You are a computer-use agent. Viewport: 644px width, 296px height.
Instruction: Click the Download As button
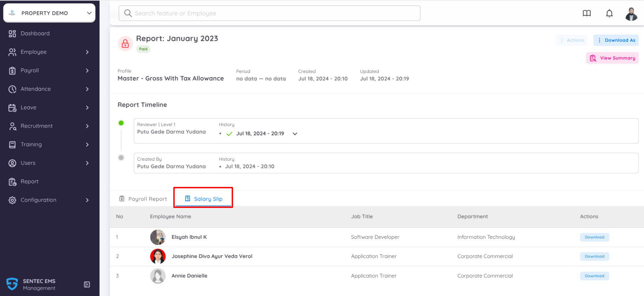(616, 40)
